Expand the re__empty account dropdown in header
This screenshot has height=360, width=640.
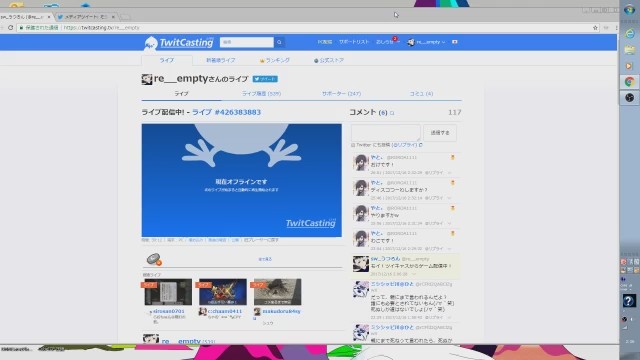pyautogui.click(x=427, y=42)
